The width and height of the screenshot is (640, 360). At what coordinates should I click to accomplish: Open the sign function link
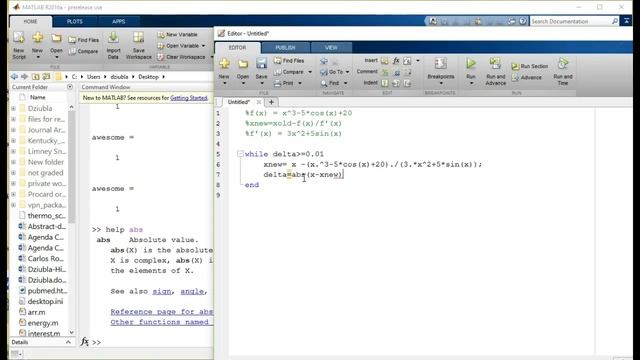pos(162,291)
